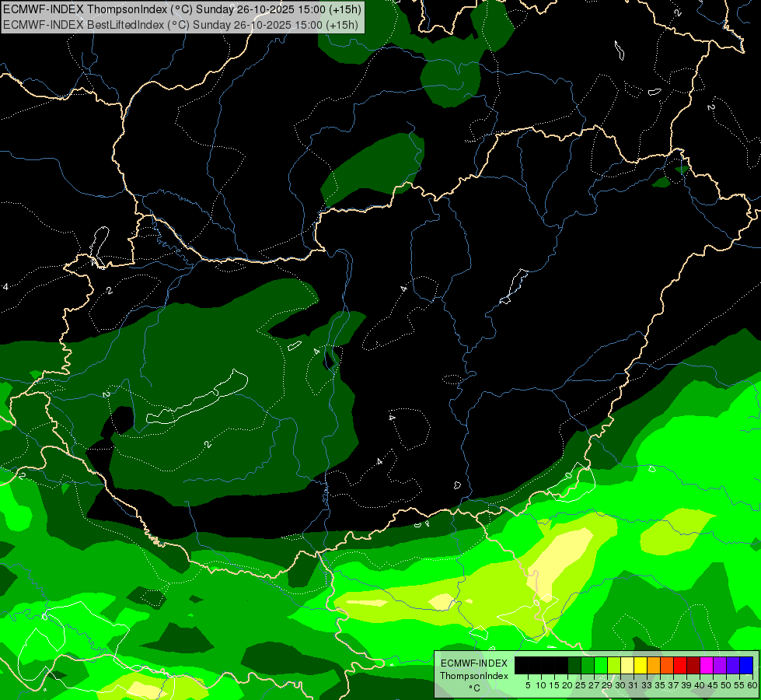Image resolution: width=761 pixels, height=700 pixels.
Task: Click the legend tick value 60
Action: point(752,685)
